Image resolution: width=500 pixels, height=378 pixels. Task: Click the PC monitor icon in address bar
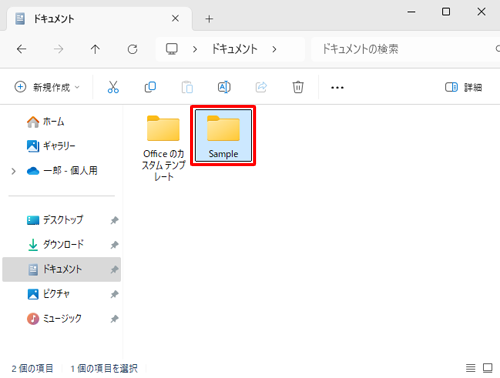click(172, 49)
